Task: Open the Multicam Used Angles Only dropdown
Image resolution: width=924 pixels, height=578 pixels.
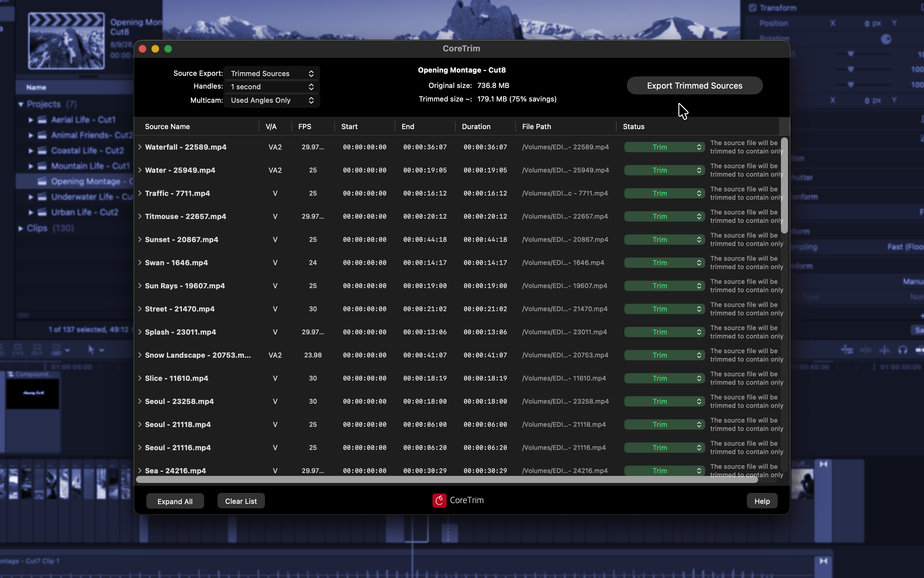Action: click(x=272, y=100)
